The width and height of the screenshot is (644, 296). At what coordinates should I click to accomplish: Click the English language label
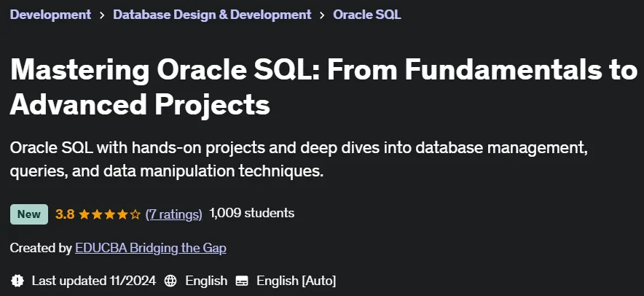[206, 281]
